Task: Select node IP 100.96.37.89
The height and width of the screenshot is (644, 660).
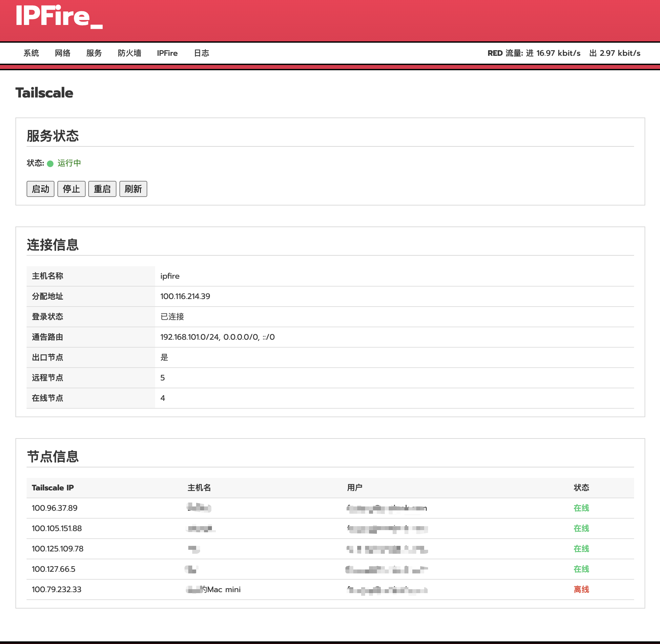Action: click(x=55, y=508)
